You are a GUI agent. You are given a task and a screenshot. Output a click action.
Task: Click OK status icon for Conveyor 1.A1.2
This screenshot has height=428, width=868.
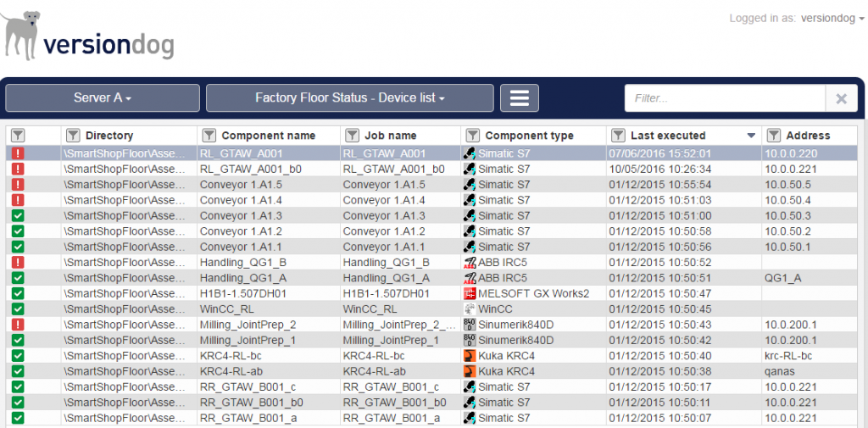[18, 231]
